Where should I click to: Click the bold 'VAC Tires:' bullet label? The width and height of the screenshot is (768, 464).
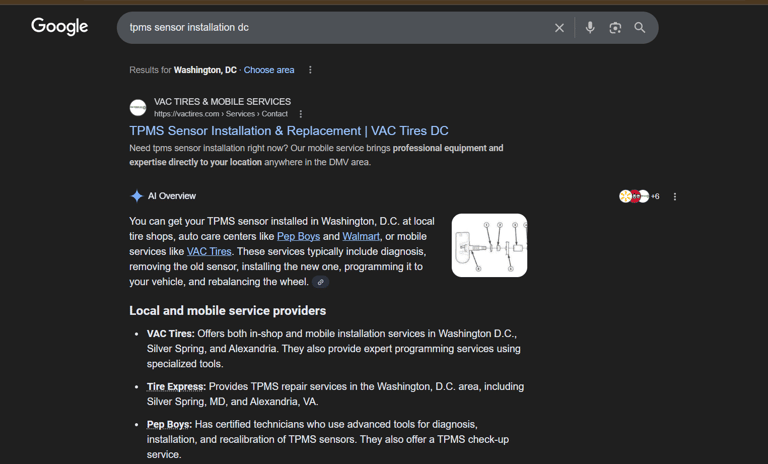point(170,334)
